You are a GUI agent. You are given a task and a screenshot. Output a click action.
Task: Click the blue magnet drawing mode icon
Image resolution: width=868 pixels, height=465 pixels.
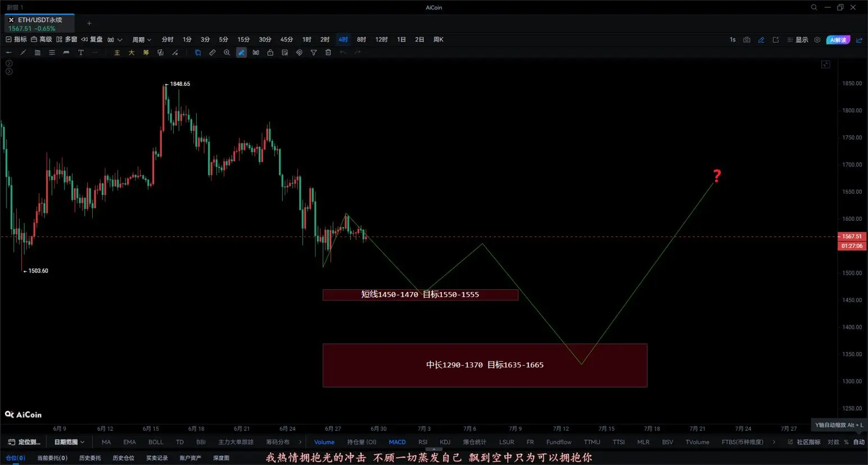pyautogui.click(x=198, y=53)
